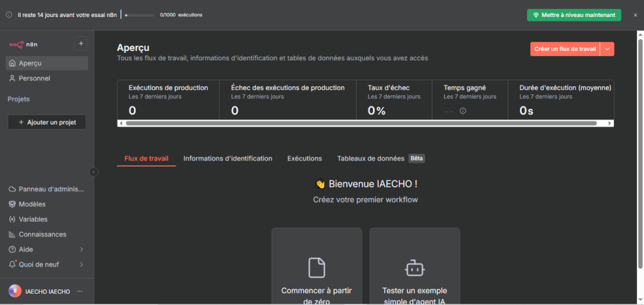Click the Il reste 14 jours trial text
Screen dimensions: 644x305
point(68,14)
